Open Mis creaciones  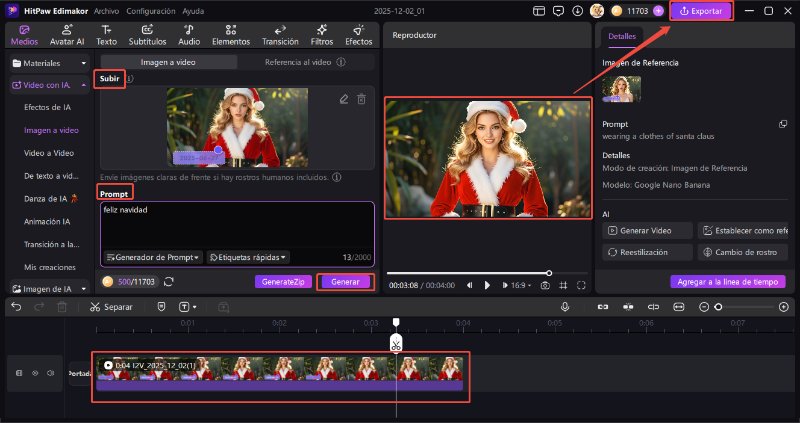coord(50,267)
